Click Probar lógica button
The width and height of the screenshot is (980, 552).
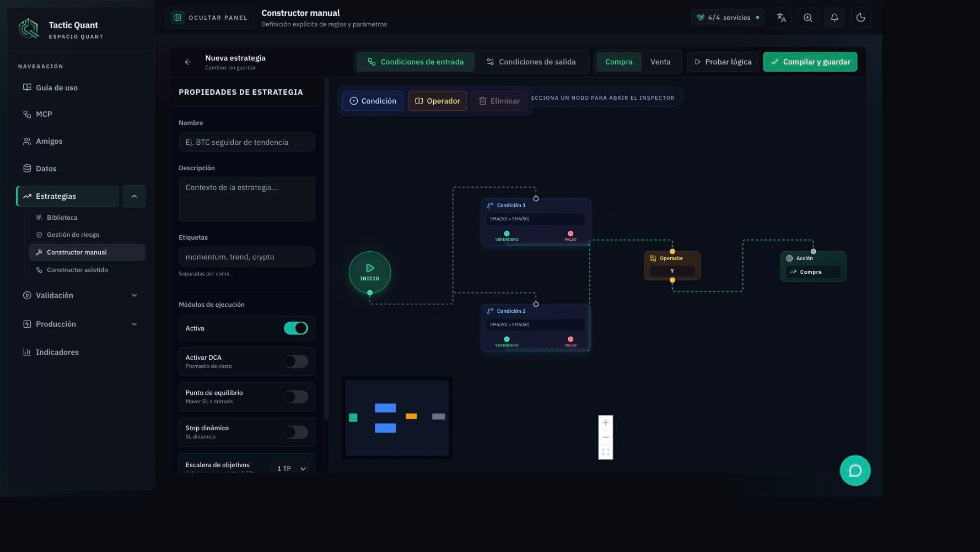pyautogui.click(x=723, y=62)
